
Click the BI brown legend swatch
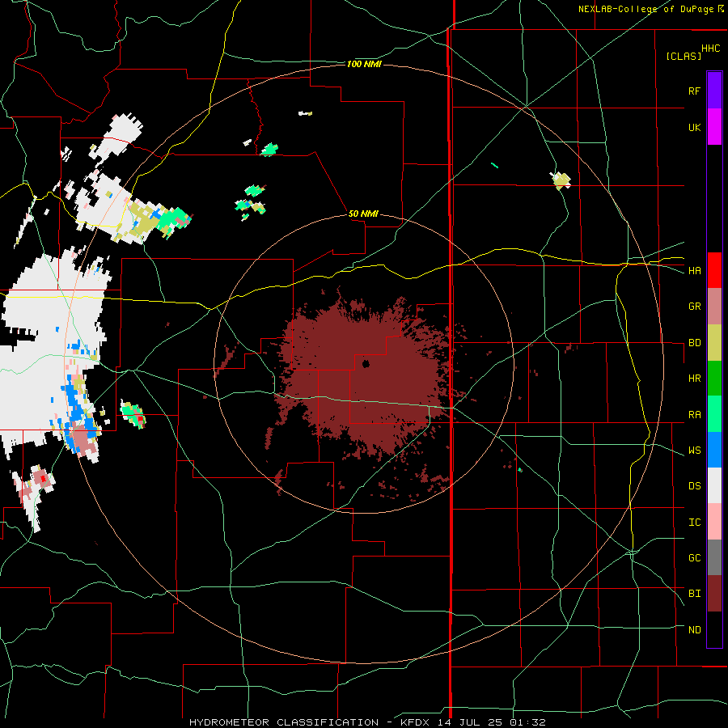point(714,594)
